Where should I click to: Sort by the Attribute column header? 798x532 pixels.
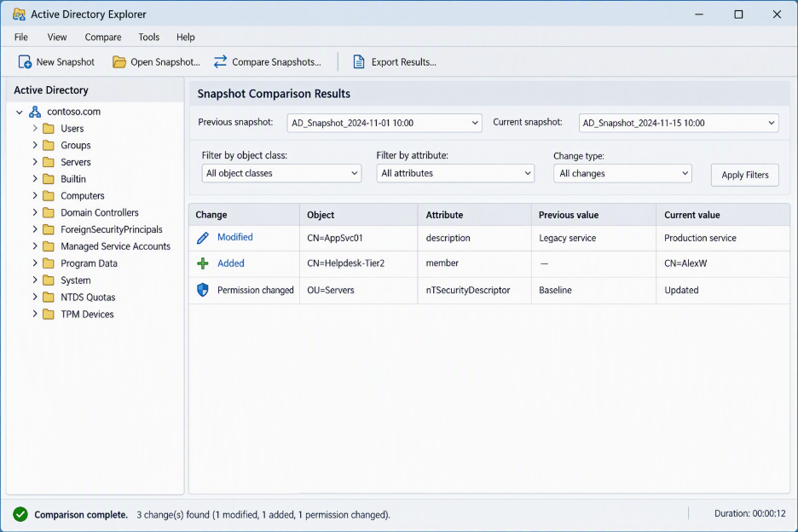point(474,215)
